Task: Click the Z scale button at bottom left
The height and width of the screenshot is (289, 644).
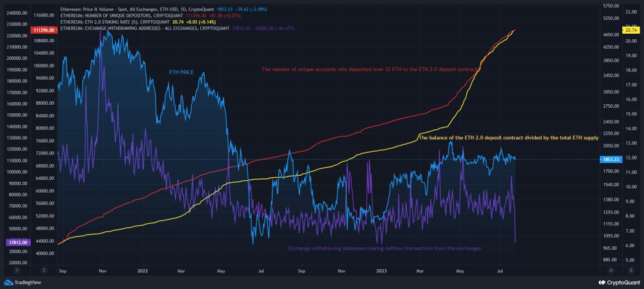Action: point(45,270)
